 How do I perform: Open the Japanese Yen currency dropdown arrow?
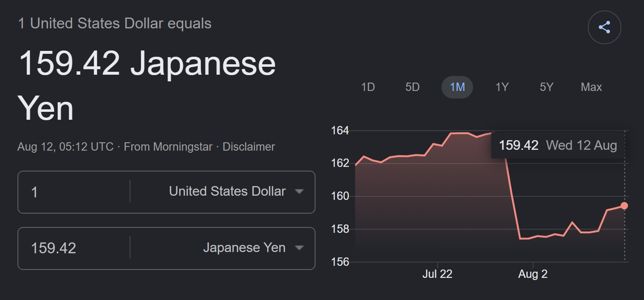[298, 248]
